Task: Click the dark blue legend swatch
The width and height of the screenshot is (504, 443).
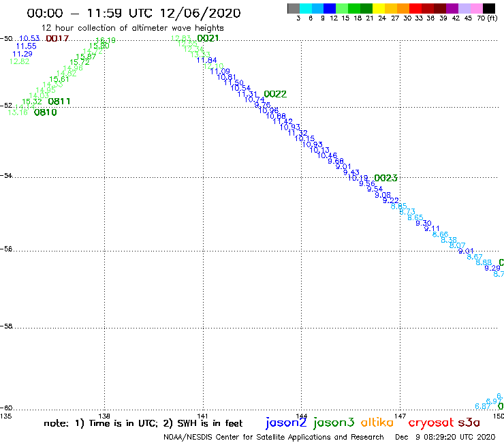Action: 330,8
